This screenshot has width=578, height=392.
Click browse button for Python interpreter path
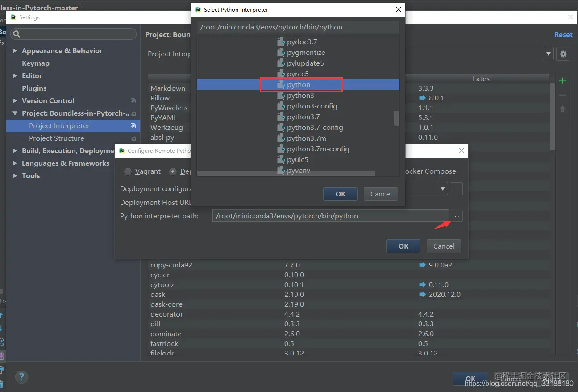click(x=457, y=216)
